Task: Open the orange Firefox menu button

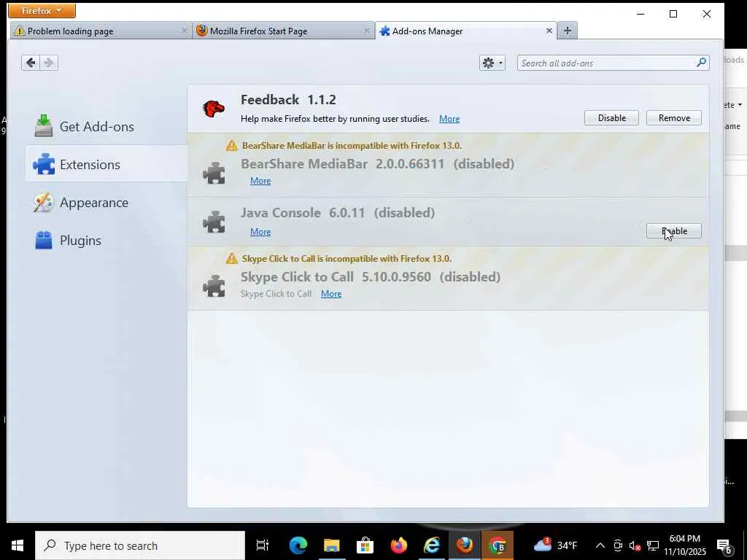Action: (42, 10)
